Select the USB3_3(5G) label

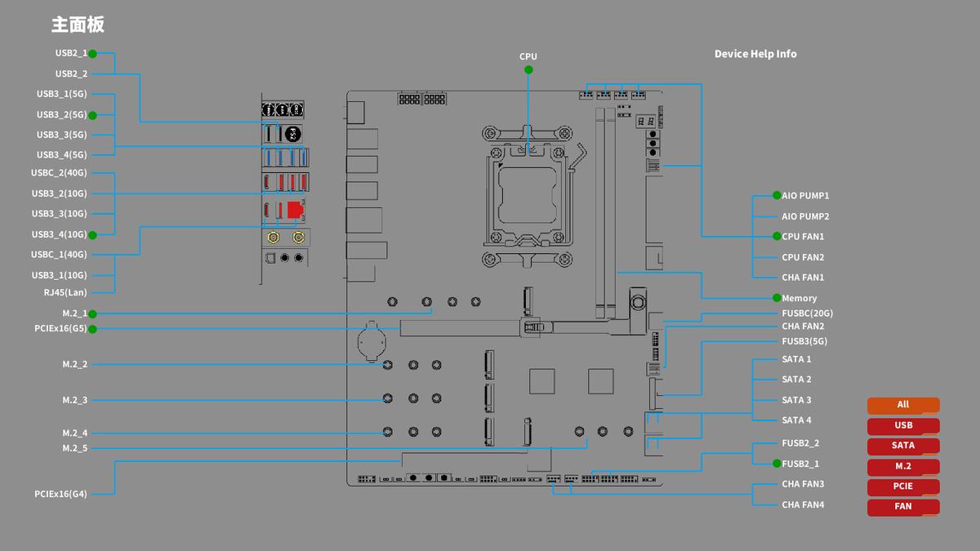61,135
